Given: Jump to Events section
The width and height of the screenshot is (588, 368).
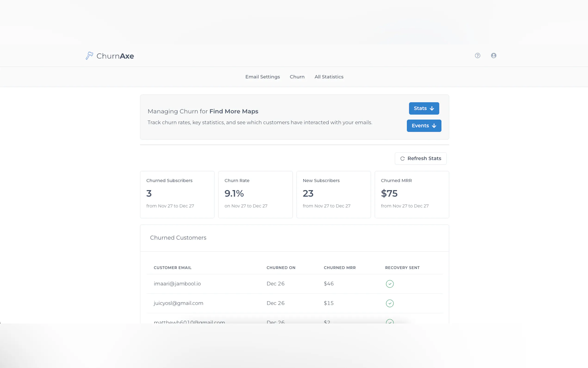Looking at the screenshot, I should (420, 126).
